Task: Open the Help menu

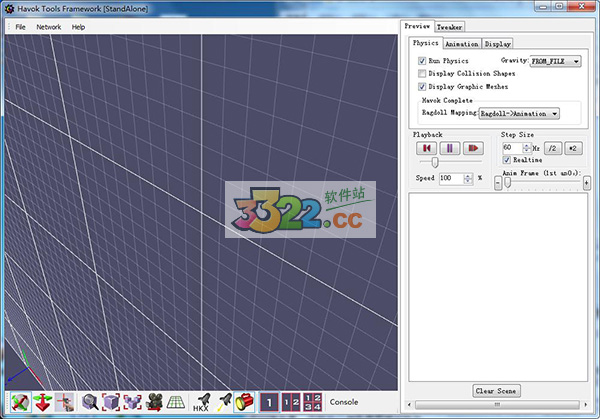Action: point(78,27)
